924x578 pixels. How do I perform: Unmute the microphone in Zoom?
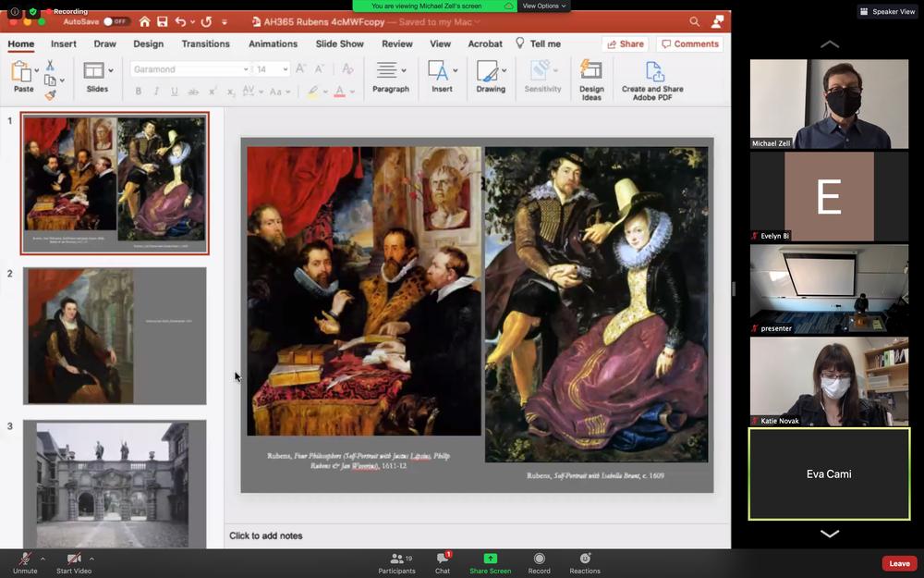click(x=25, y=563)
